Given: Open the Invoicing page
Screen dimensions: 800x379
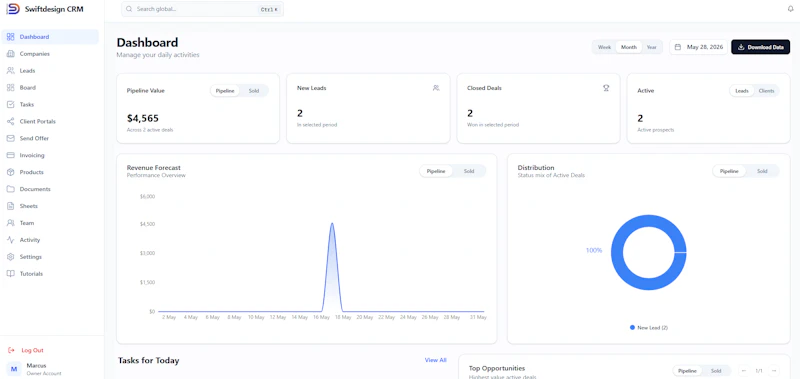Looking at the screenshot, I should point(50,155).
